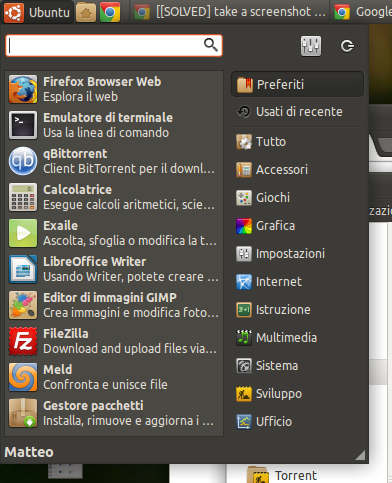
Task: Click the Matteo username label
Action: click(29, 452)
